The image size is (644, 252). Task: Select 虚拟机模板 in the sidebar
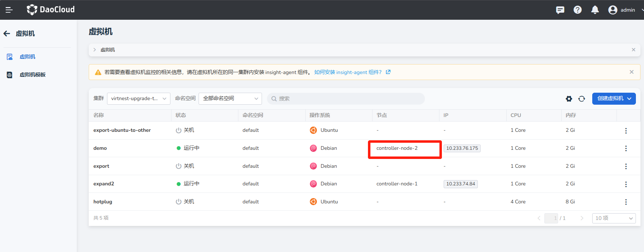click(x=32, y=75)
